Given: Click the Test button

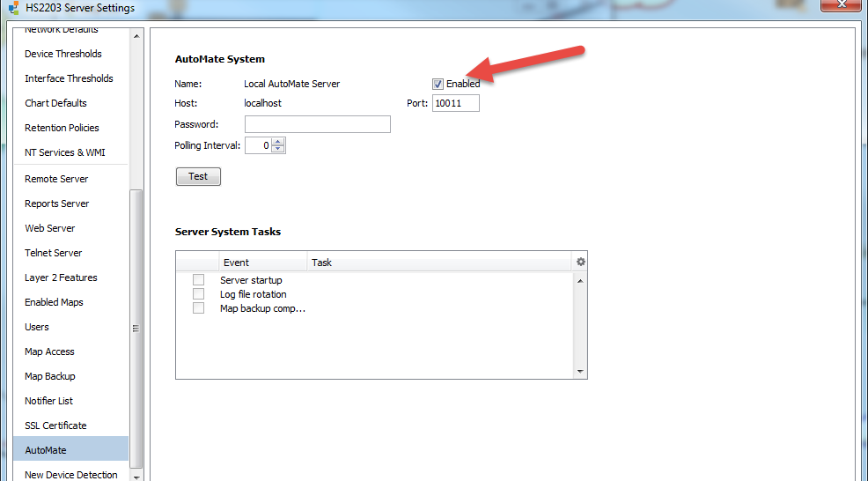Looking at the screenshot, I should click(x=198, y=177).
